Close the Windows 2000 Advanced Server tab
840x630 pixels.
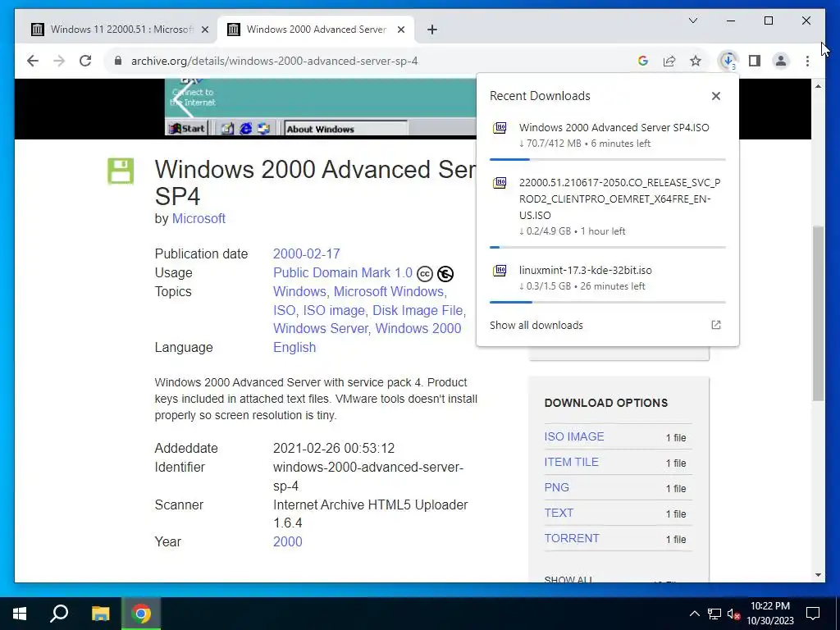pos(400,30)
